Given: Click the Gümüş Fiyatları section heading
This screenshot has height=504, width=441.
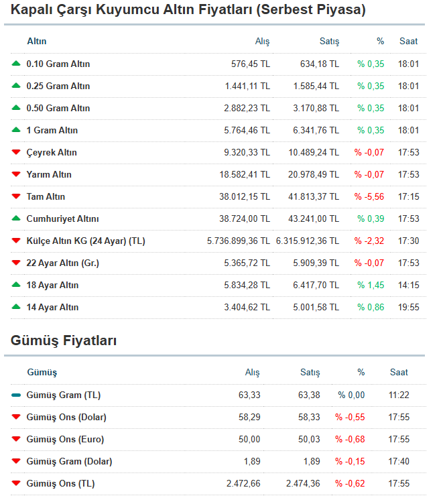Looking at the screenshot, I should [64, 340].
